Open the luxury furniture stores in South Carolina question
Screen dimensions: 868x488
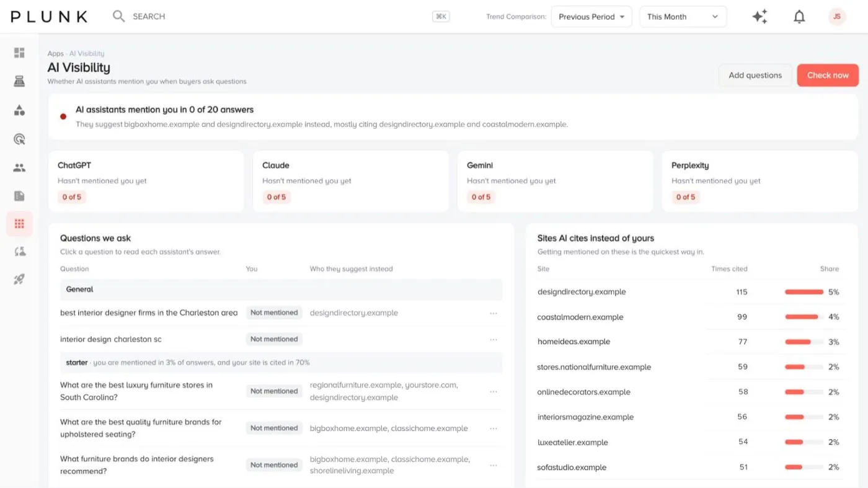coord(136,391)
